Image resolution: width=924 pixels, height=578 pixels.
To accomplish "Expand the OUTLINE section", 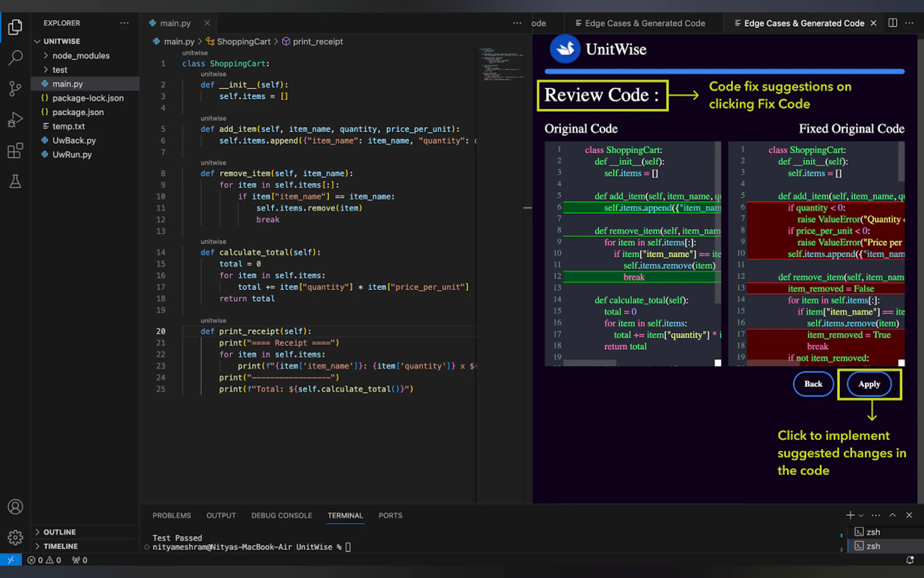I will [59, 532].
